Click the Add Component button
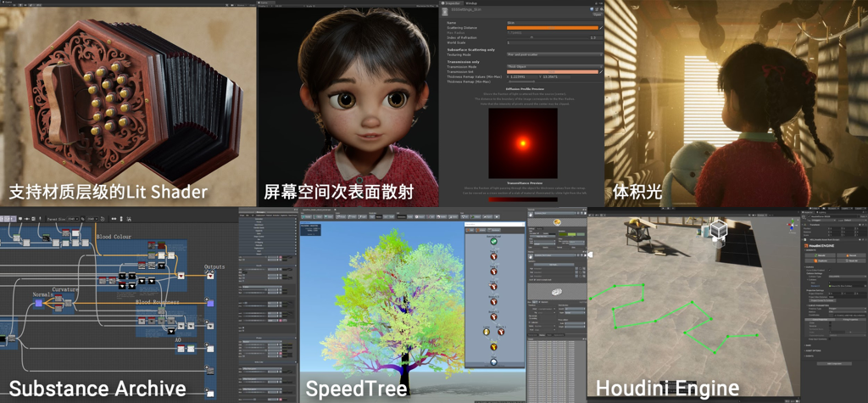 click(x=834, y=364)
